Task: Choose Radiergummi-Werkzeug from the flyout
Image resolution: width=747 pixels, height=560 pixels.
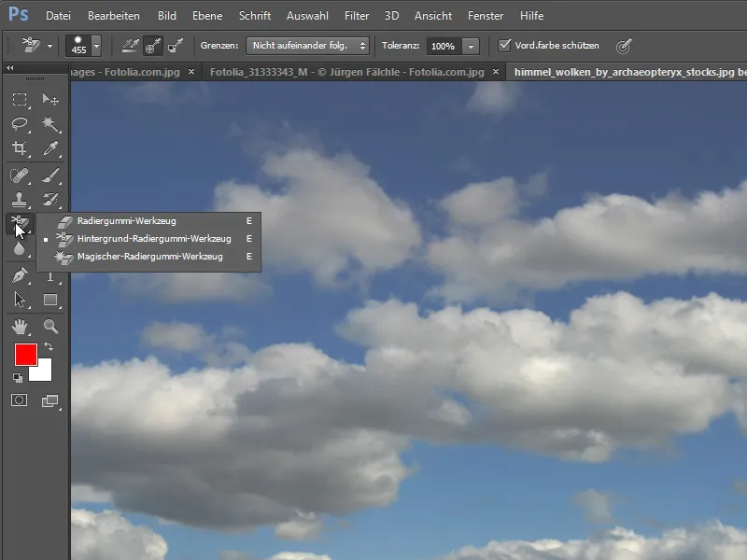Action: click(x=149, y=221)
